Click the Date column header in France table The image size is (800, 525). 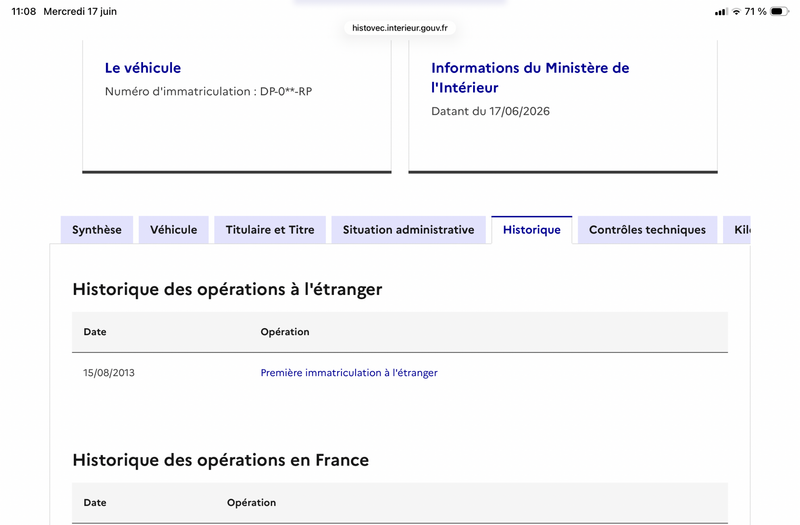click(95, 503)
